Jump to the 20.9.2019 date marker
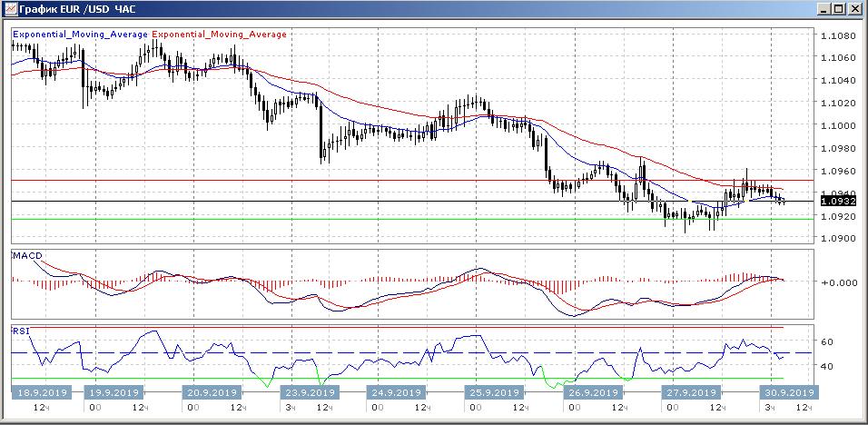 (212, 393)
